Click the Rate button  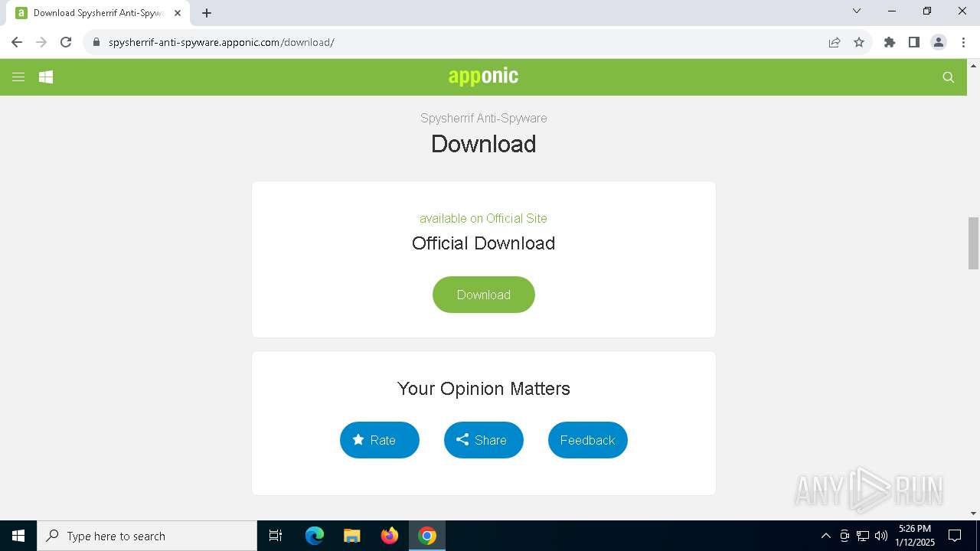click(380, 440)
